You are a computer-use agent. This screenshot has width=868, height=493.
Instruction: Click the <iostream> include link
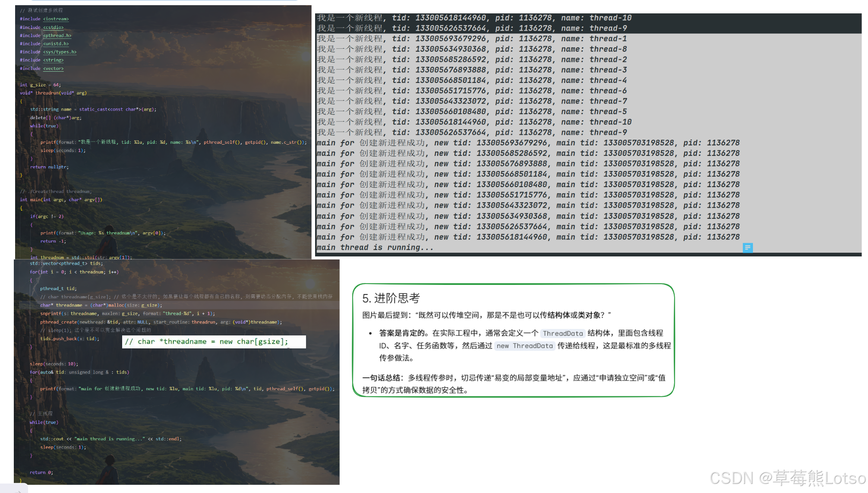56,19
